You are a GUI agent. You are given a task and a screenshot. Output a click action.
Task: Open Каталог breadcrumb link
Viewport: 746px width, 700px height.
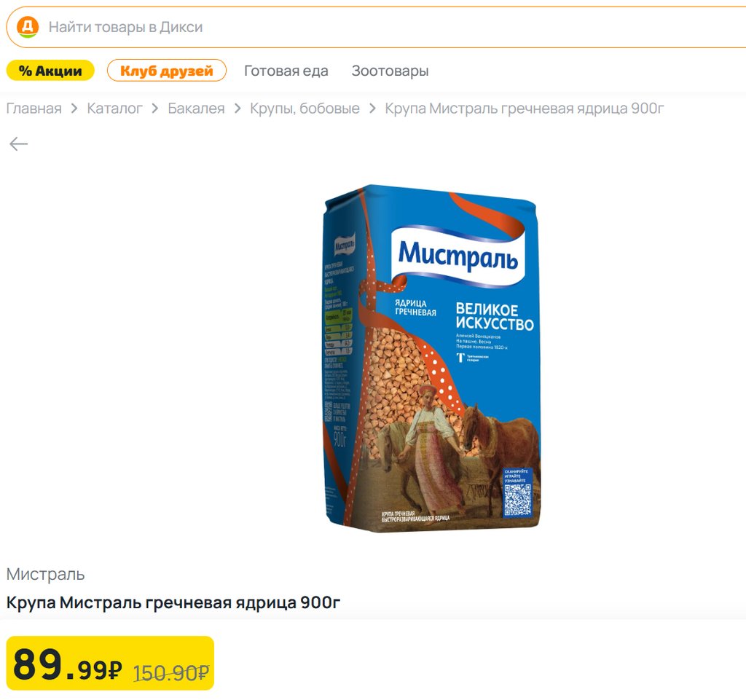click(114, 109)
